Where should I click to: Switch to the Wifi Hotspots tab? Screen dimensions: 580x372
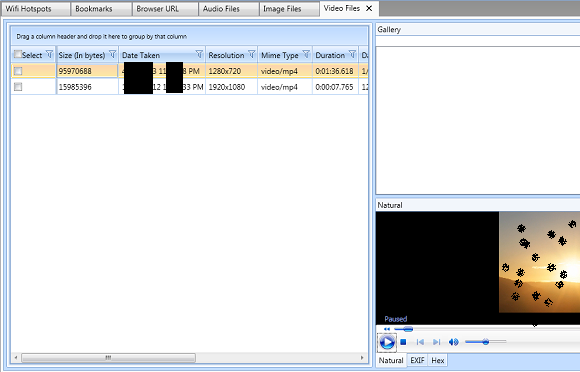coord(36,9)
